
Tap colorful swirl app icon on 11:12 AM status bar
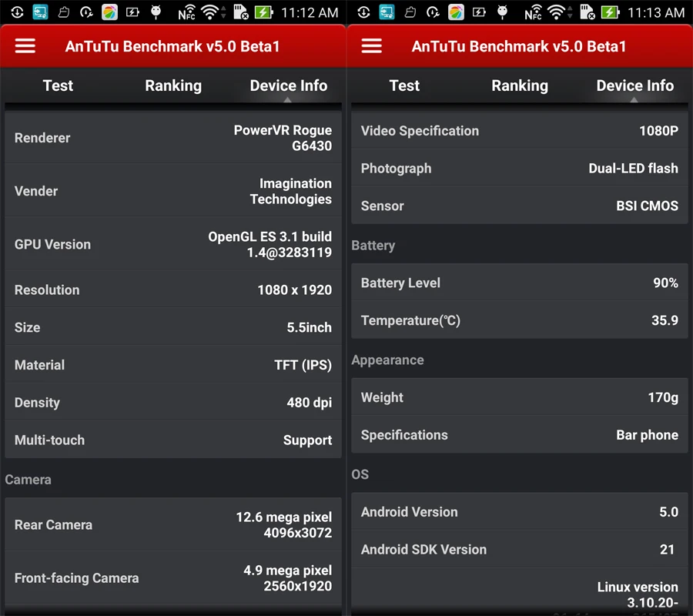tap(109, 12)
